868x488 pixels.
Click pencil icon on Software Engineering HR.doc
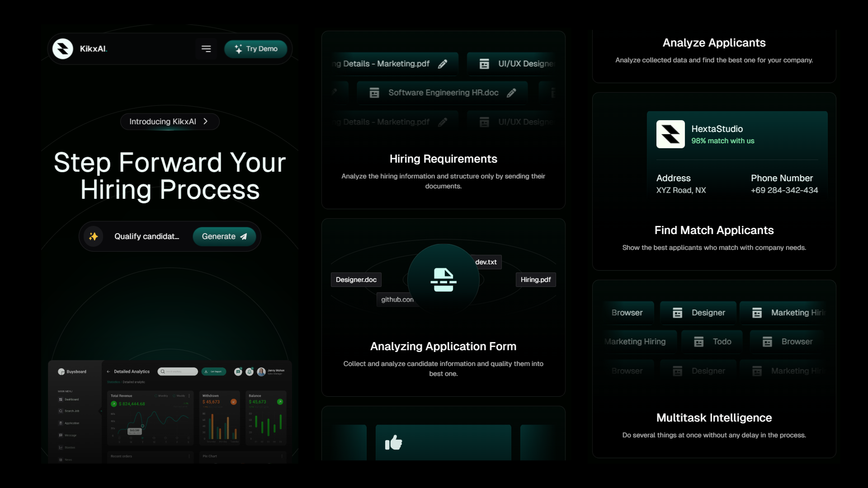click(x=512, y=93)
